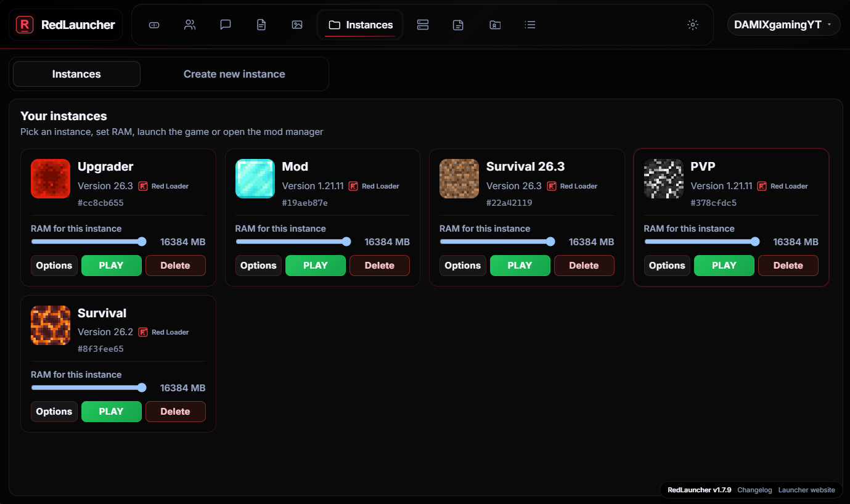Open the friends (people) icon tab

coord(190,25)
